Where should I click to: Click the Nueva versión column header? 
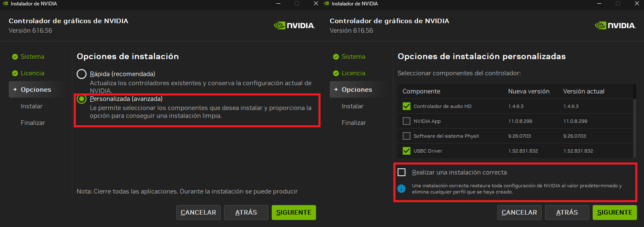[529, 91]
